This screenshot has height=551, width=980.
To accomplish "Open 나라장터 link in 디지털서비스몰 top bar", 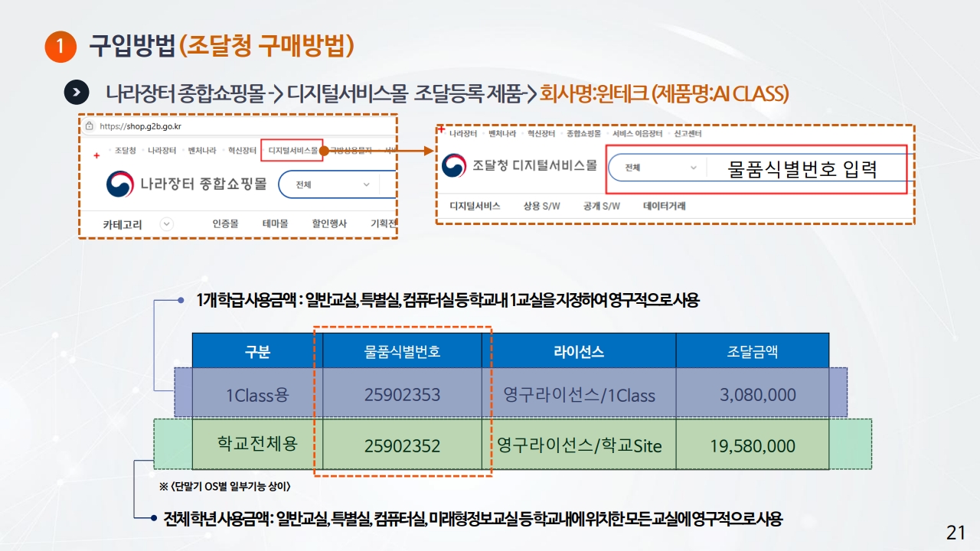I will (463, 133).
